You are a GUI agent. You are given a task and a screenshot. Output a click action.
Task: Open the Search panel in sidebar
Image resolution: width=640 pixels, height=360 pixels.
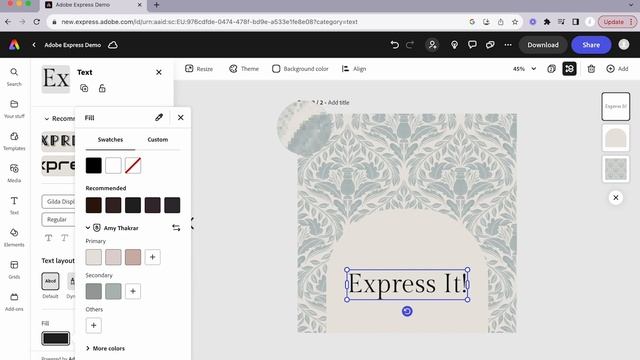click(14, 77)
